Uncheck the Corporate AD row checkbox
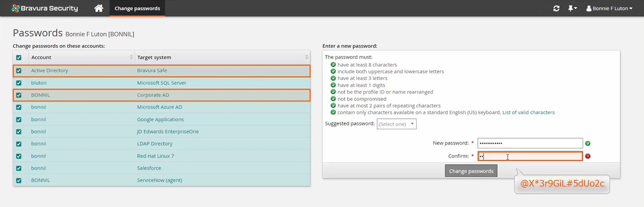The image size is (644, 207). point(19,95)
